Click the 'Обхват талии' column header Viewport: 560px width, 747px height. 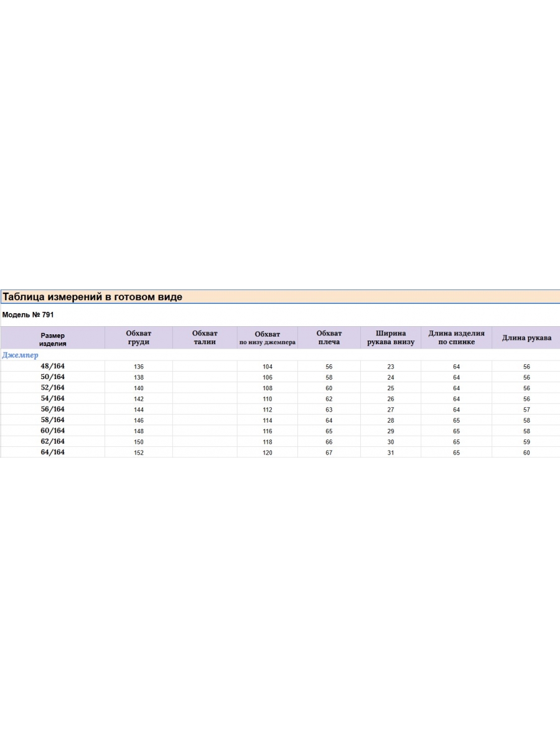[x=205, y=338]
